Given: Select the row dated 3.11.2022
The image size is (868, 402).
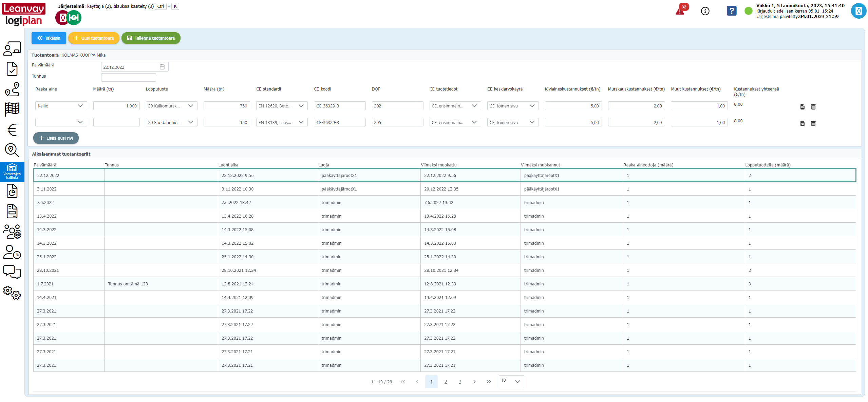Looking at the screenshot, I should point(445,189).
